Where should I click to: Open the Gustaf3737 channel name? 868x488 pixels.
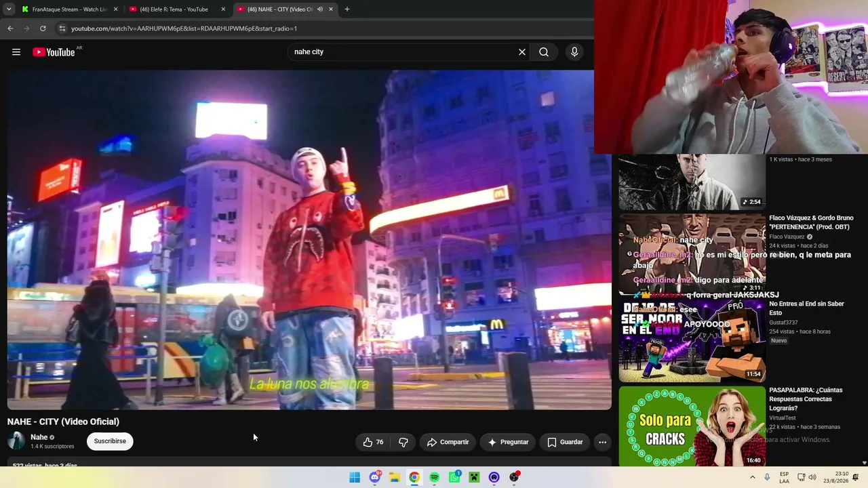(x=783, y=323)
